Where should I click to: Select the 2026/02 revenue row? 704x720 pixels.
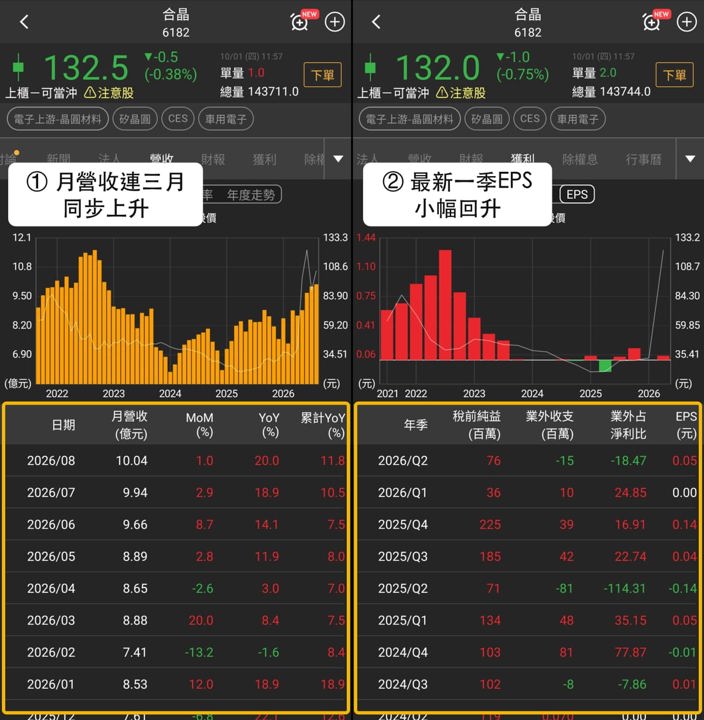point(176,652)
